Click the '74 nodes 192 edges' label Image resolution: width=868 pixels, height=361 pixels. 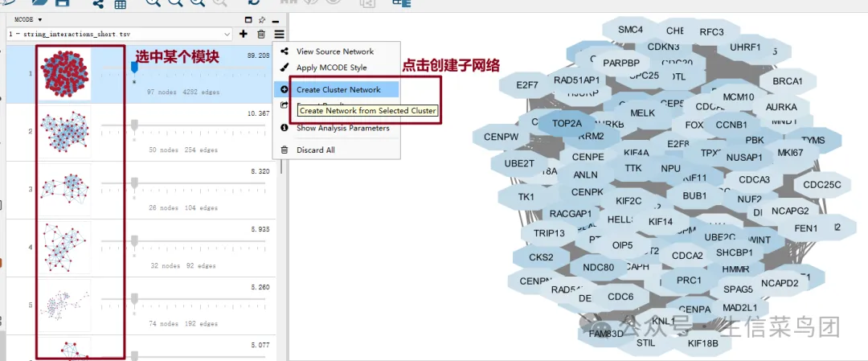tap(183, 324)
